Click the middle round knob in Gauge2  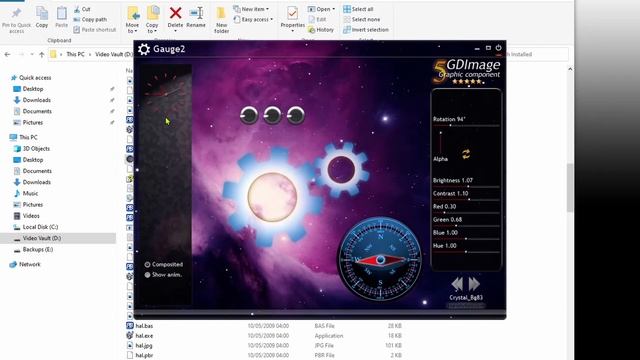click(x=272, y=115)
